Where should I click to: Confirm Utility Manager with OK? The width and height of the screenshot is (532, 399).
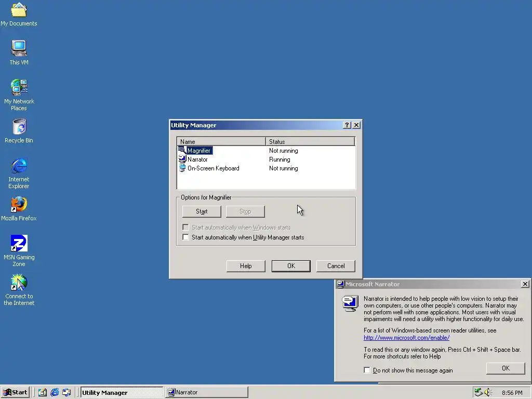291,266
